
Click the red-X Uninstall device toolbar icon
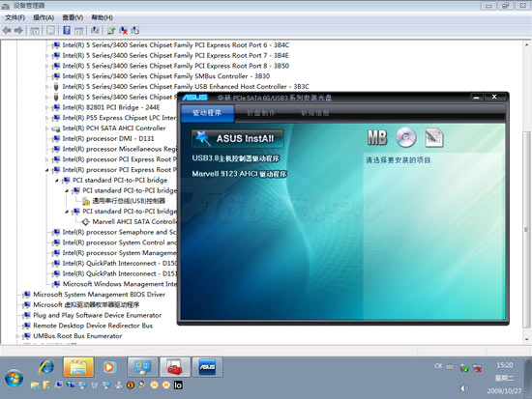tap(124, 31)
